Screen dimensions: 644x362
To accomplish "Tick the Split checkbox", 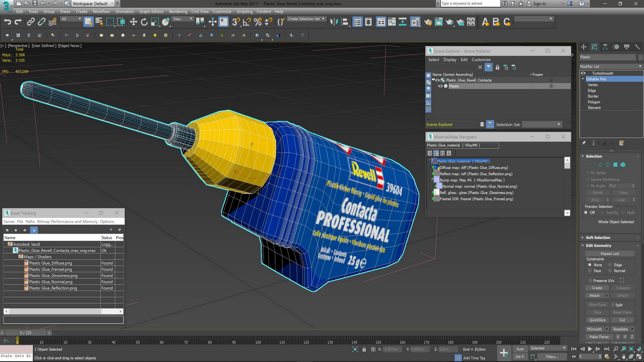I will tap(612, 305).
